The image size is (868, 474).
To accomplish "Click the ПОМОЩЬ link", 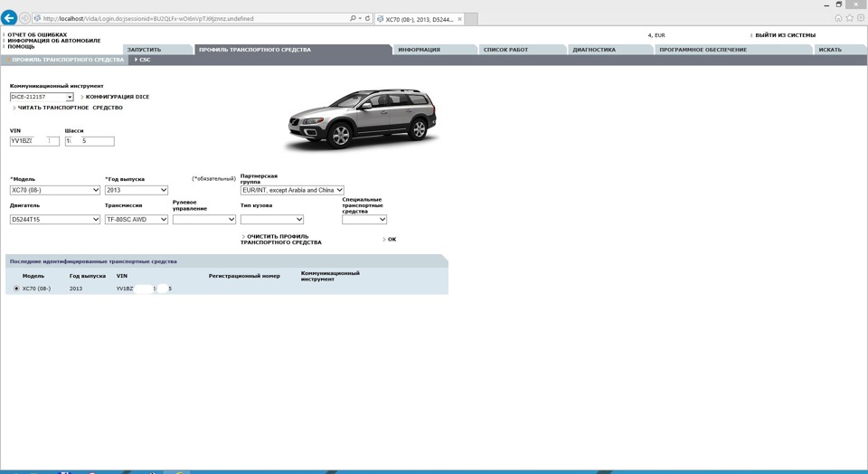I will click(x=21, y=46).
